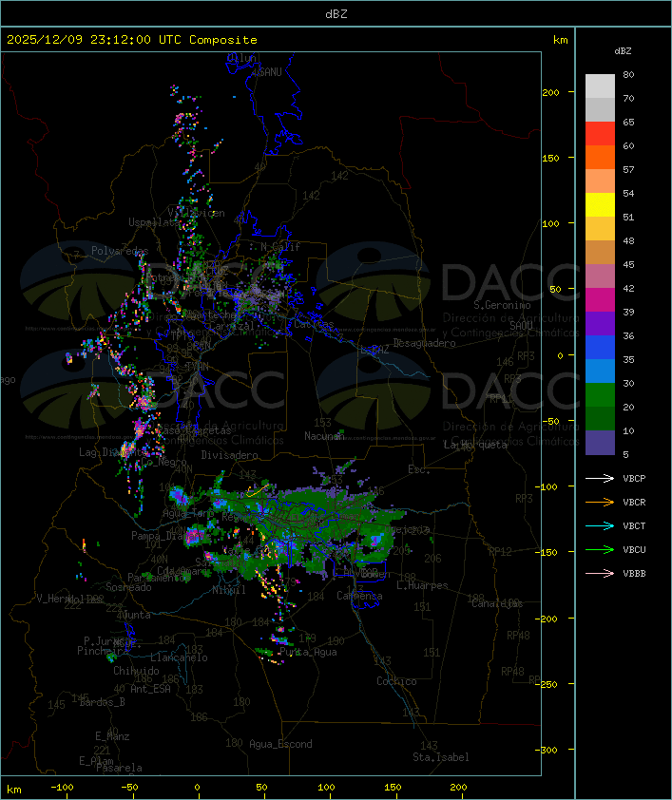Click the VBCR legend label

[x=634, y=502]
